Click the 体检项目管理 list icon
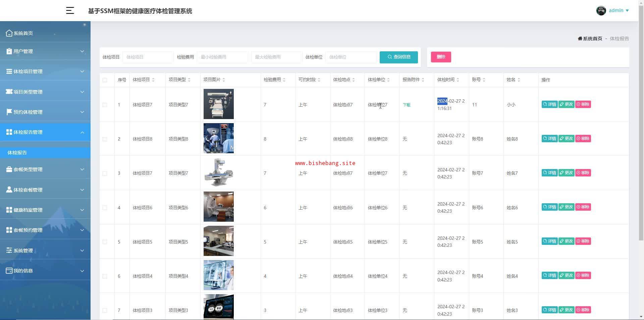 pos(9,71)
